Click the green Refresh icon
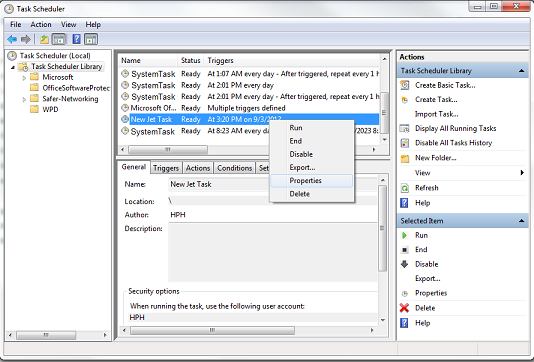The width and height of the screenshot is (534, 362). (405, 188)
